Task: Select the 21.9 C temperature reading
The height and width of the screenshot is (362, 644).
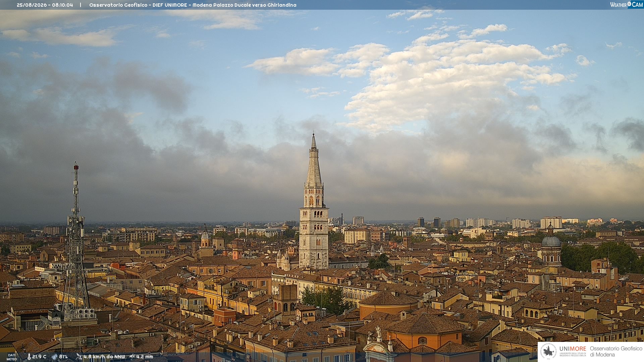Action: click(x=39, y=357)
